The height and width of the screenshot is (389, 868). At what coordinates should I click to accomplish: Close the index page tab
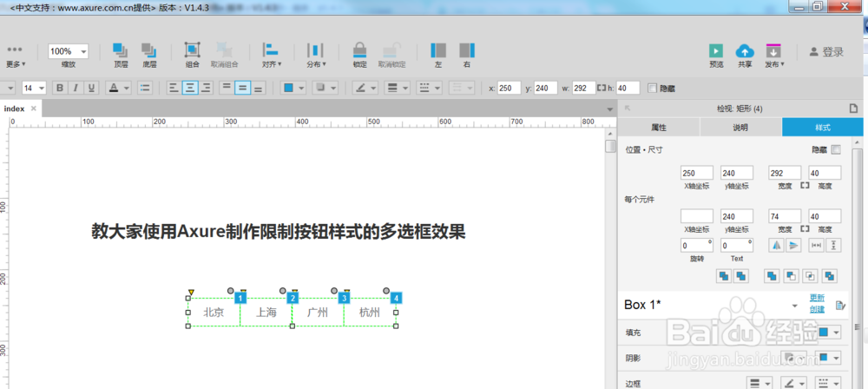pyautogui.click(x=34, y=109)
